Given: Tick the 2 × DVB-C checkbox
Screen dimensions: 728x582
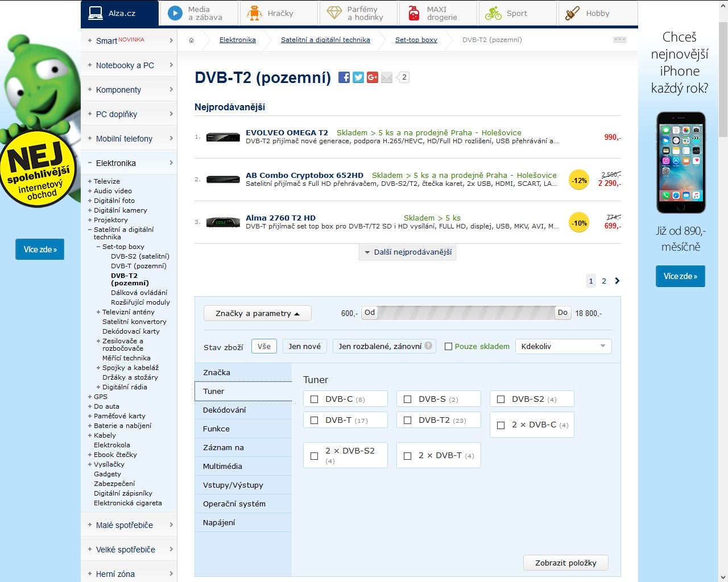Looking at the screenshot, I should (501, 425).
